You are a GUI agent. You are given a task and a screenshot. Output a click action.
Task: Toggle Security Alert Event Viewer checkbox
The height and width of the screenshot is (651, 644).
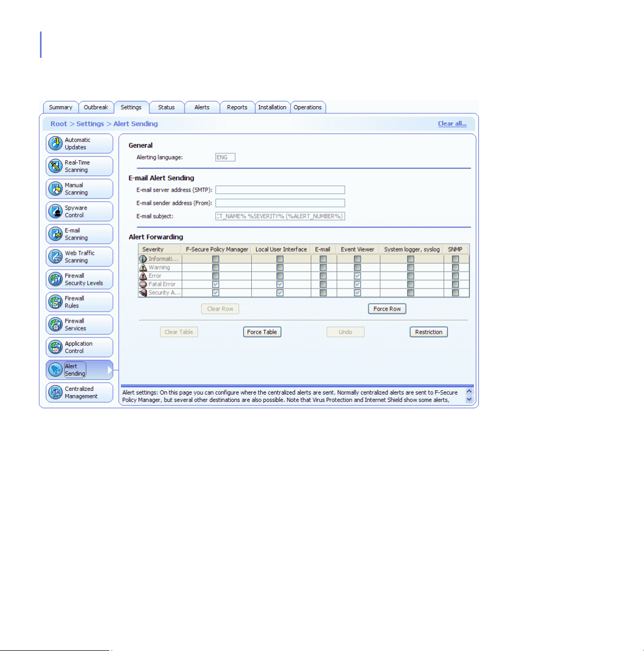(357, 293)
